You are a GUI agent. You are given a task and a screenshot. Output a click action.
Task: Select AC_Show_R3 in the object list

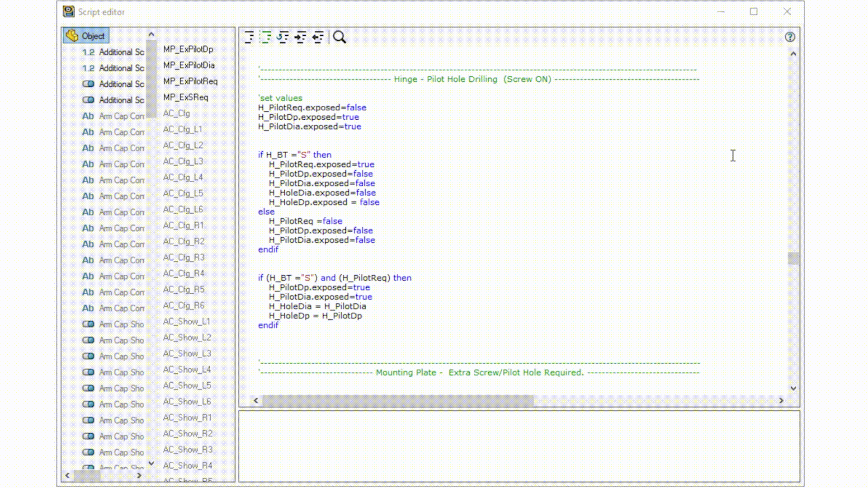click(188, 450)
